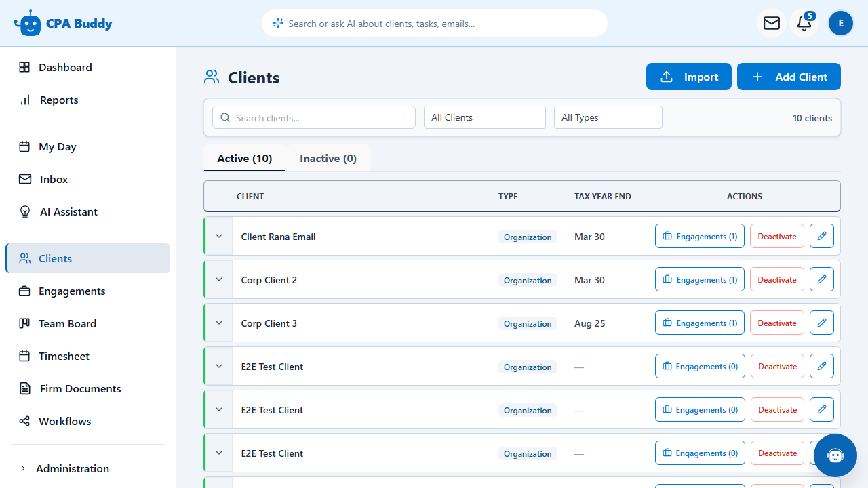Expand the Corp Client 2 row
Viewport: 868px width, 488px height.
click(x=219, y=279)
